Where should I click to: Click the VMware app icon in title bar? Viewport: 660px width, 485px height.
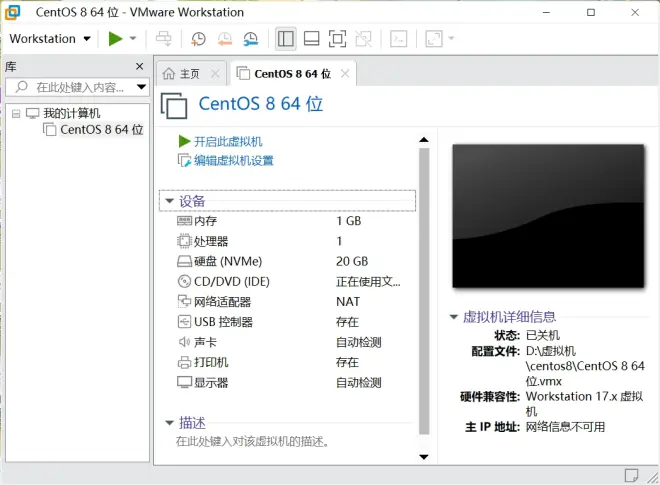pyautogui.click(x=12, y=12)
